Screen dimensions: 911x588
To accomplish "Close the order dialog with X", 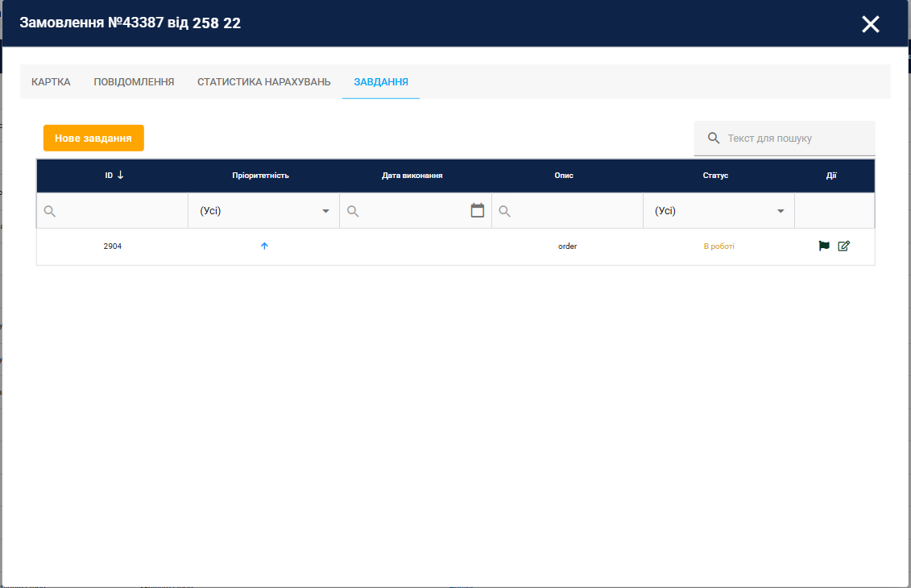I will [870, 24].
